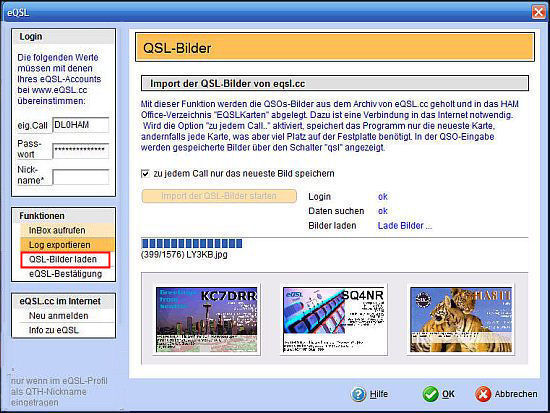Click the red Abbrechen X icon
550x413 pixels.
tap(483, 394)
